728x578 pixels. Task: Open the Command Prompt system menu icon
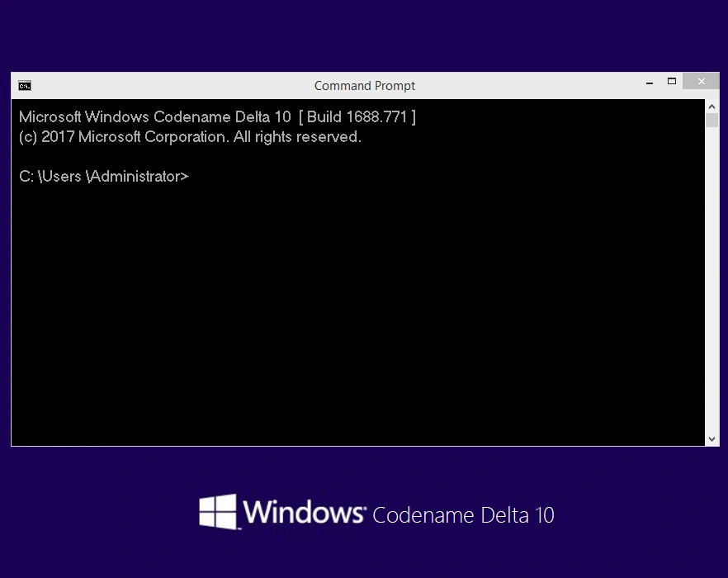[25, 86]
